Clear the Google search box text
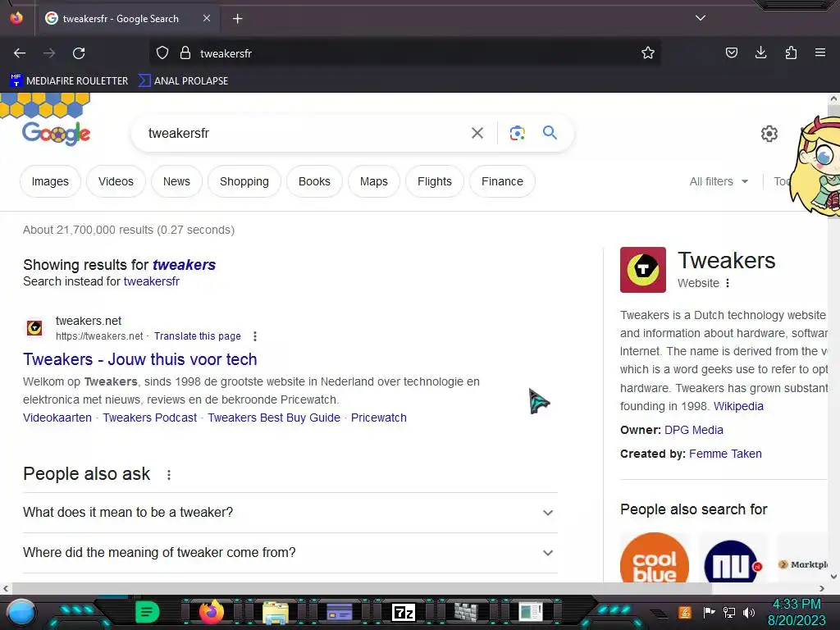 point(477,133)
